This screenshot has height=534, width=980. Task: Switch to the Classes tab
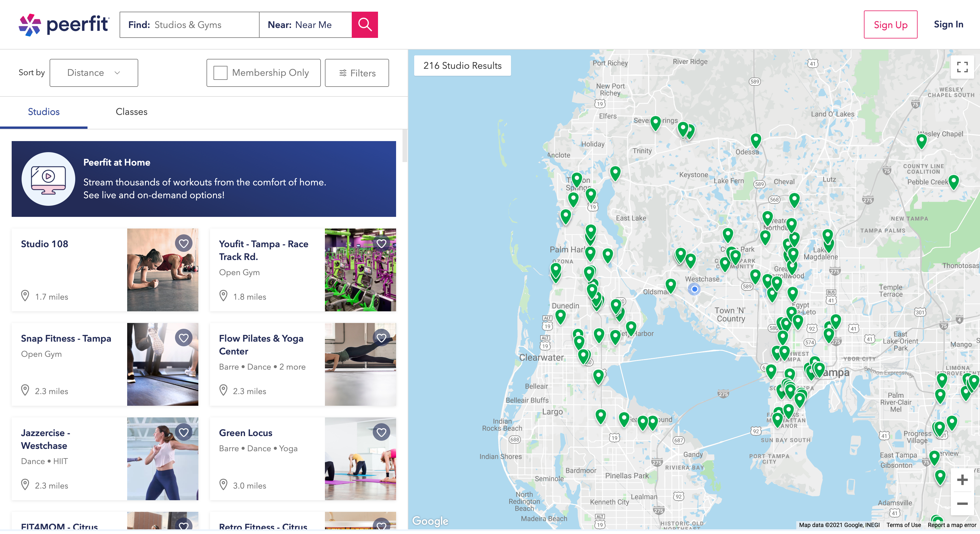131,112
